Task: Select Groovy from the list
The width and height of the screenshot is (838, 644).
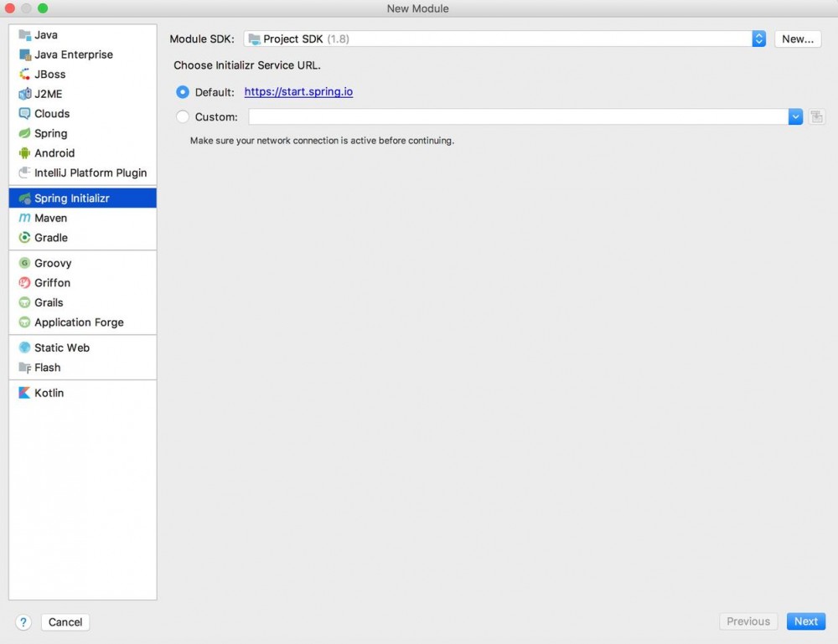Action: [83, 263]
